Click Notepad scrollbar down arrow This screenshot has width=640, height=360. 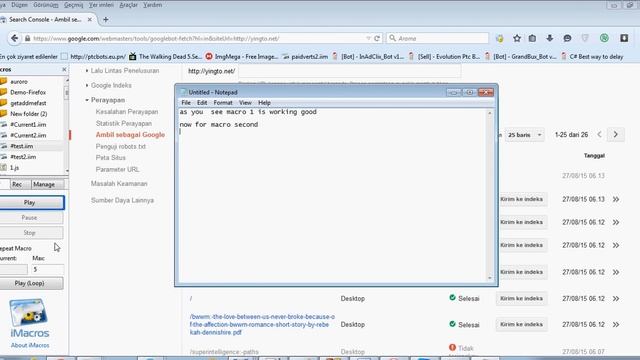point(490,278)
